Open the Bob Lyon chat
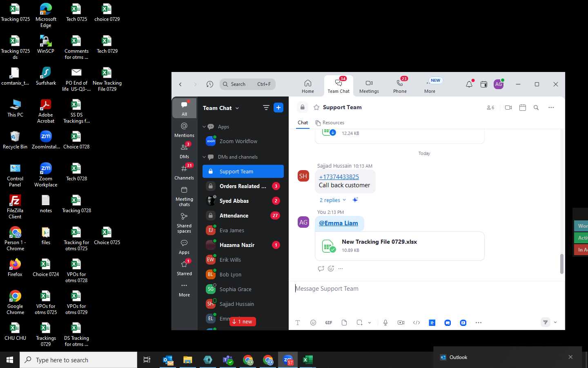 coord(243,274)
